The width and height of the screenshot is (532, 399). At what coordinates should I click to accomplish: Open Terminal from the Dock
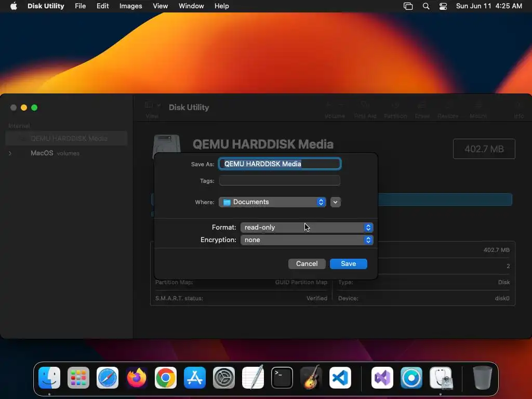click(x=282, y=378)
